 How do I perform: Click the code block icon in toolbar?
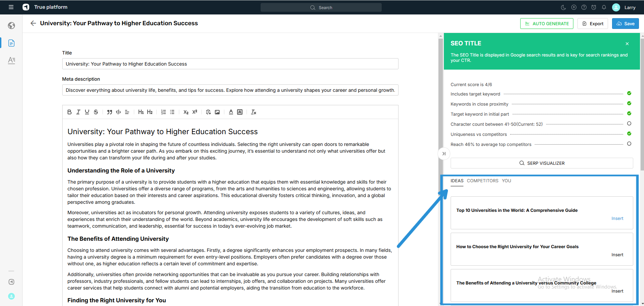[118, 112]
